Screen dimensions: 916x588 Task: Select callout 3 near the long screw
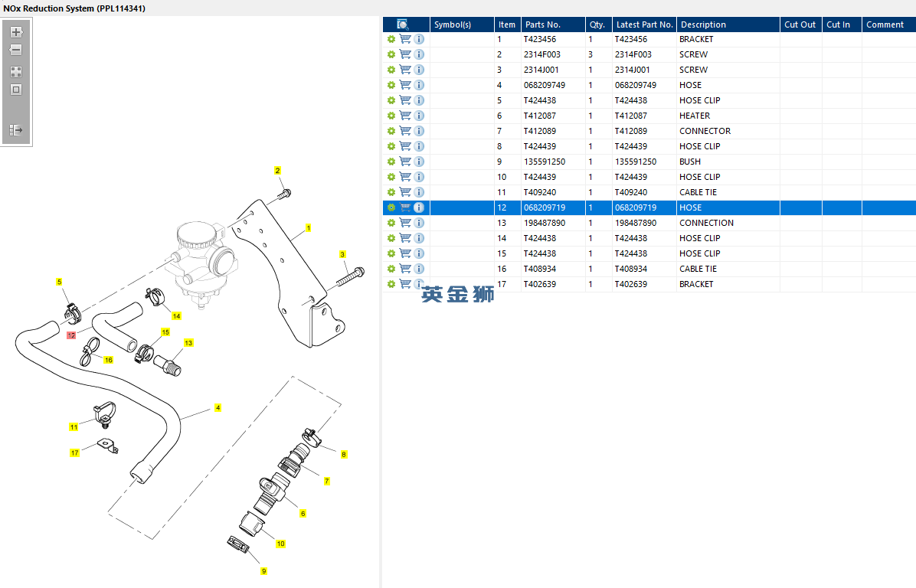(x=342, y=254)
